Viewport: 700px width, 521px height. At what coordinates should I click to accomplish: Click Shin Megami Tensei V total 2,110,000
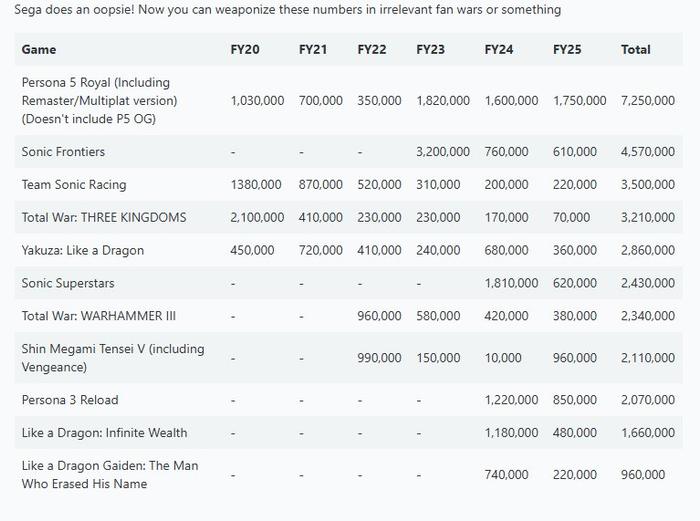648,358
